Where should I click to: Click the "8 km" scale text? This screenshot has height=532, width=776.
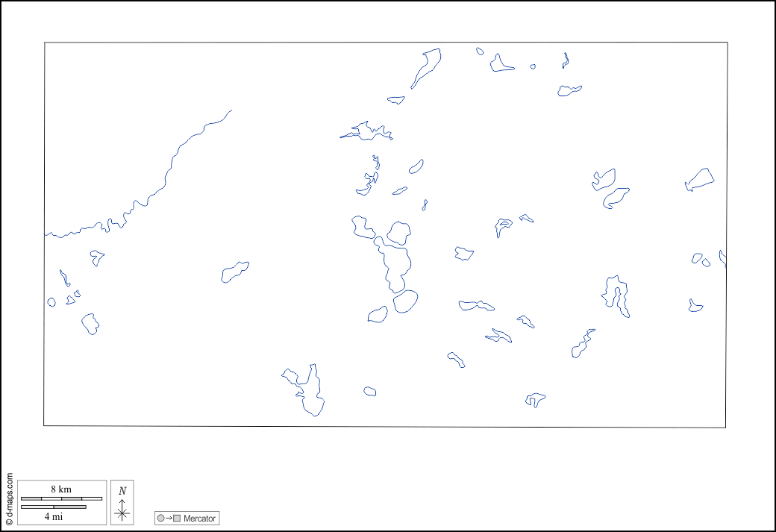click(61, 489)
